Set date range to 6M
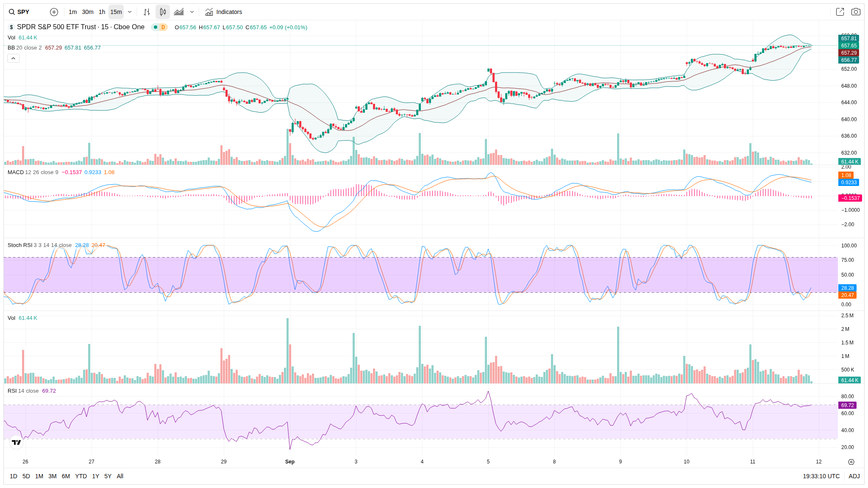Viewport: 868px width, 488px height. coord(66,476)
